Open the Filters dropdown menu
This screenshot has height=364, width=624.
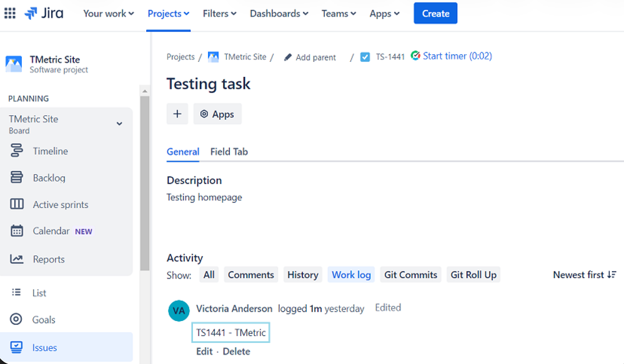tap(219, 14)
